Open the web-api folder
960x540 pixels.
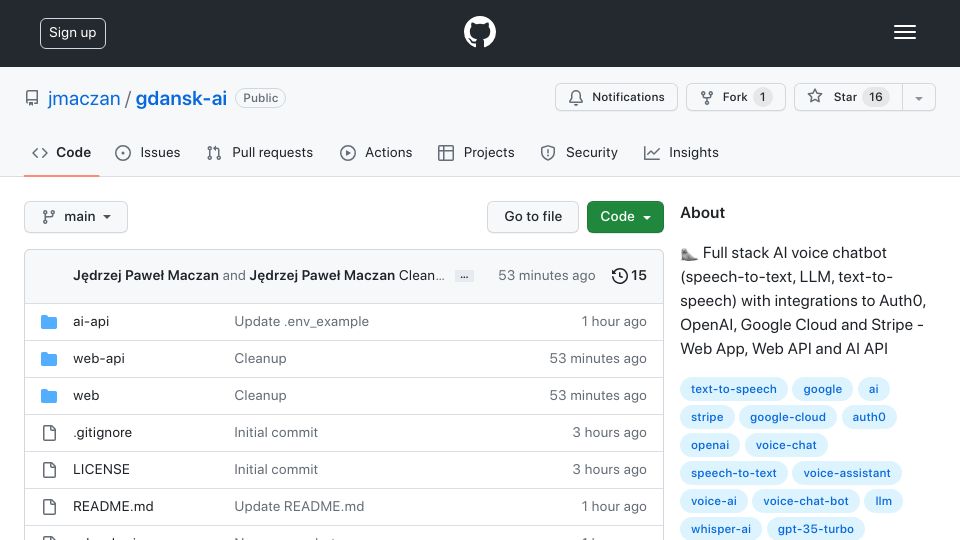[99, 359]
